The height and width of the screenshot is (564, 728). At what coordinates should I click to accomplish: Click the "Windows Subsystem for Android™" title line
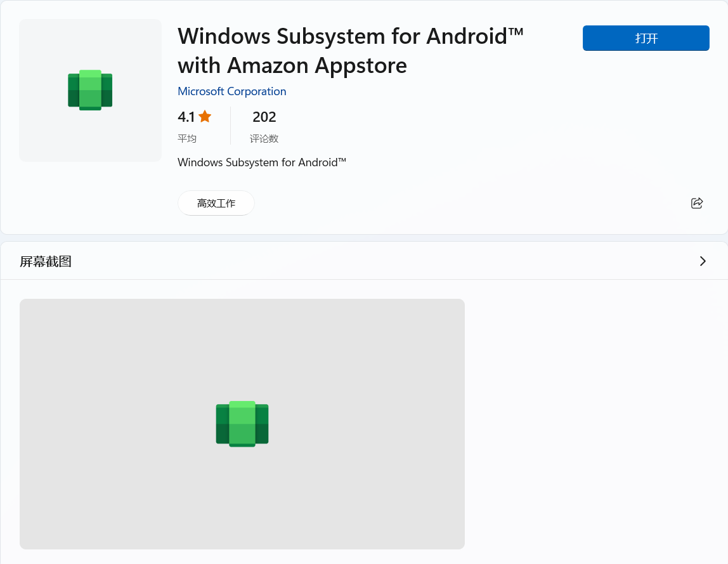tap(351, 36)
